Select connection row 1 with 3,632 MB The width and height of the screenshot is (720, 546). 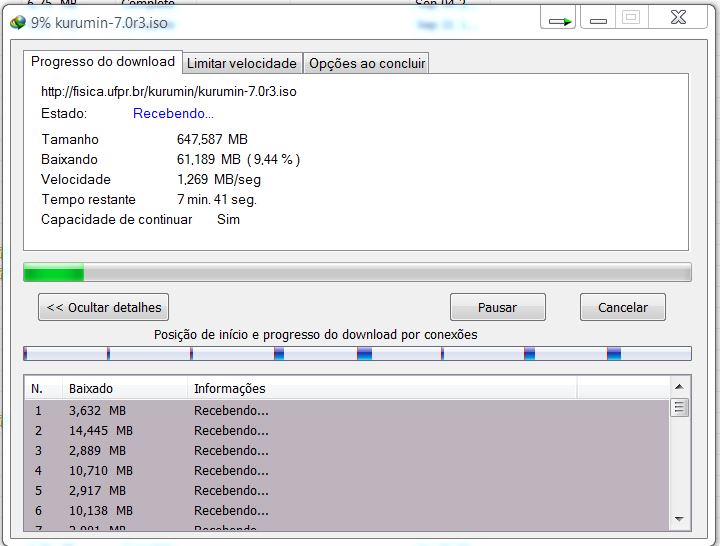(347, 411)
